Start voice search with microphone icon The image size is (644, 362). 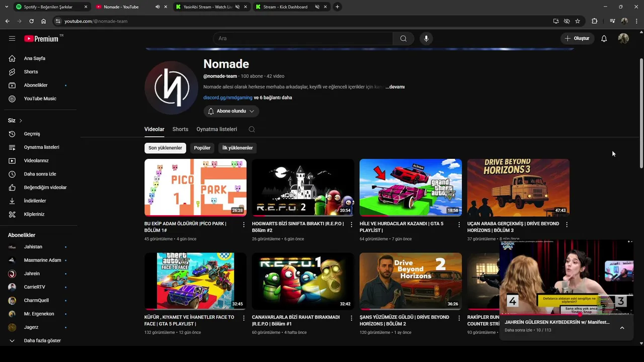click(426, 39)
